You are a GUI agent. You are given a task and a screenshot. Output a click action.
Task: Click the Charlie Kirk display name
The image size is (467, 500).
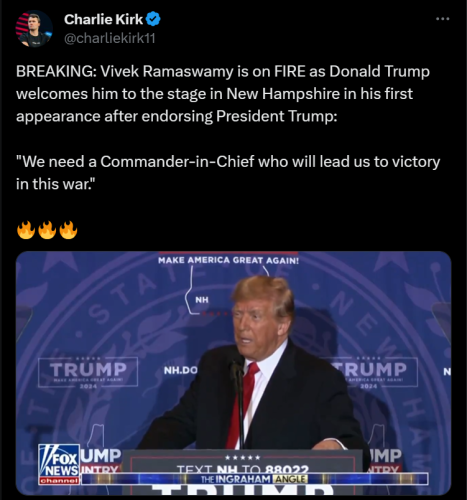click(103, 19)
